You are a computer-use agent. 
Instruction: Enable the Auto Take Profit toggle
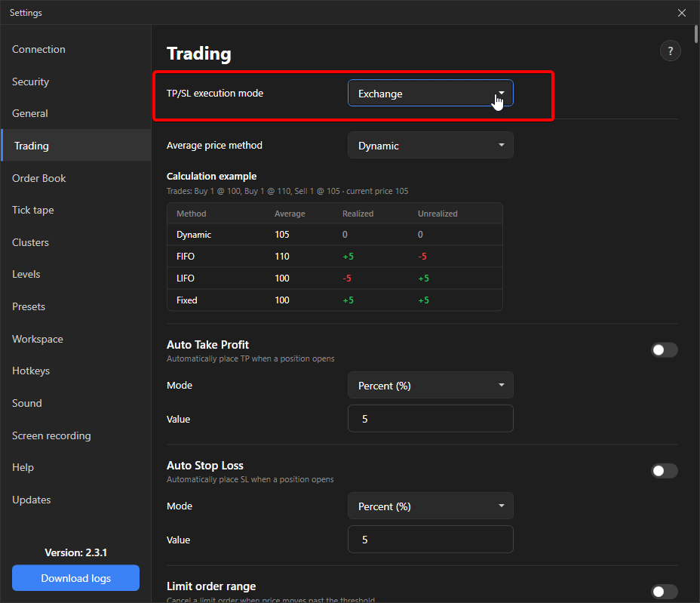(665, 349)
